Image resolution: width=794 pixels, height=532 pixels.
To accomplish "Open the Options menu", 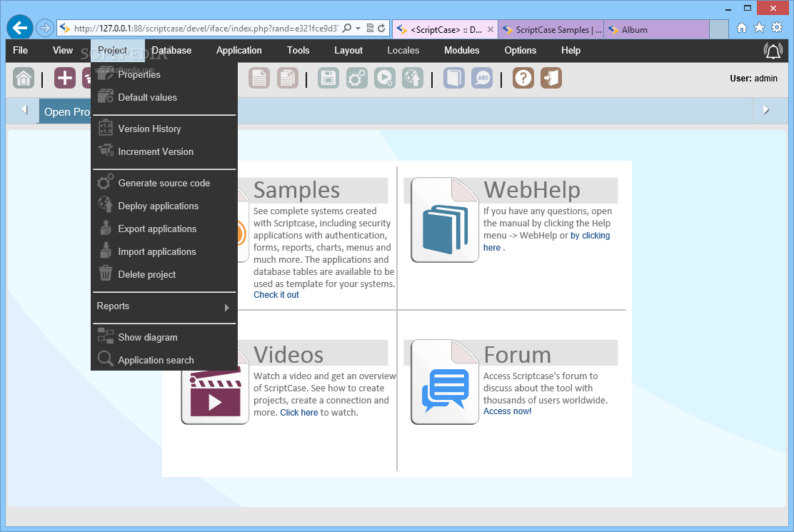I will click(x=520, y=50).
